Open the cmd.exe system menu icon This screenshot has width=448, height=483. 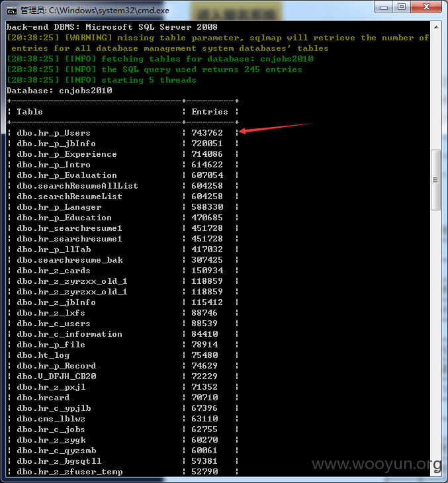11,11
